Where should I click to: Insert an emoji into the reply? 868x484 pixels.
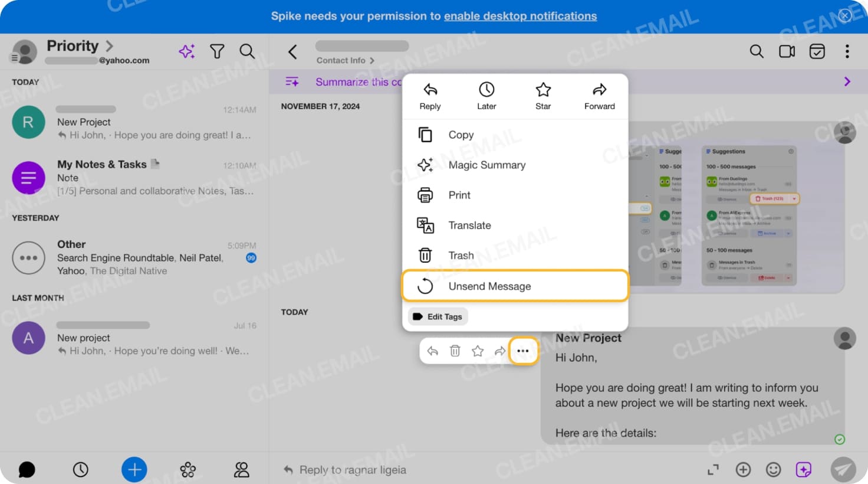point(773,469)
